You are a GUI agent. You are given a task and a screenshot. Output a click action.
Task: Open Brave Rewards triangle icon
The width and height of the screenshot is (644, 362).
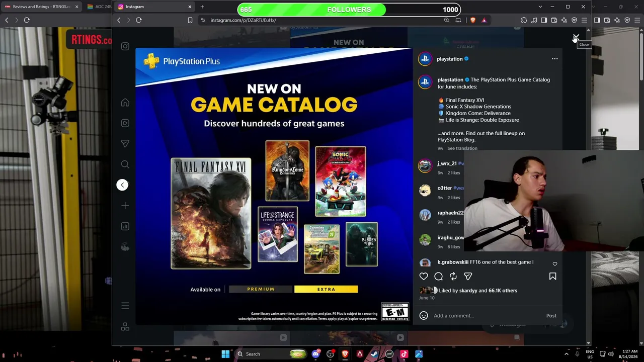click(484, 20)
